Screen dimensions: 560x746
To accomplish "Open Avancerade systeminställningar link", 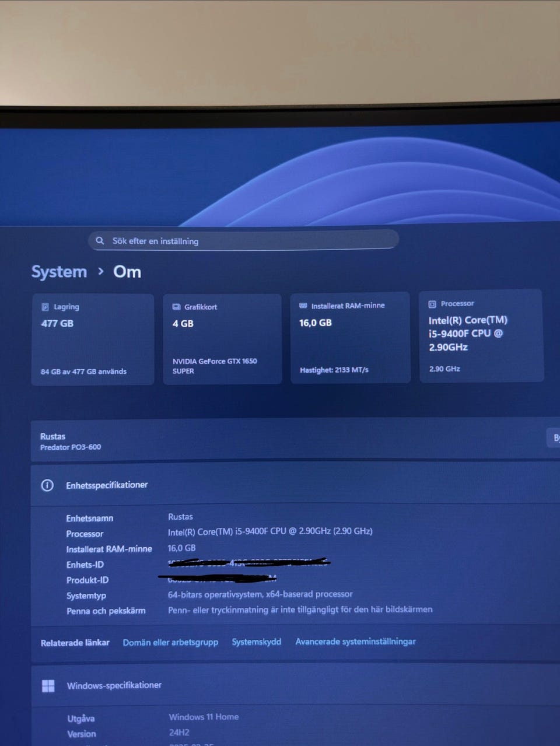I will pyautogui.click(x=355, y=642).
